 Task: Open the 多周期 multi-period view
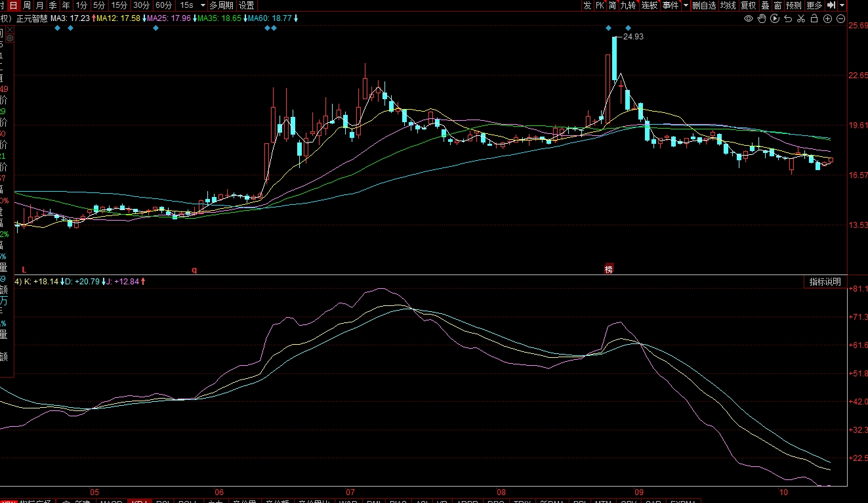(222, 5)
